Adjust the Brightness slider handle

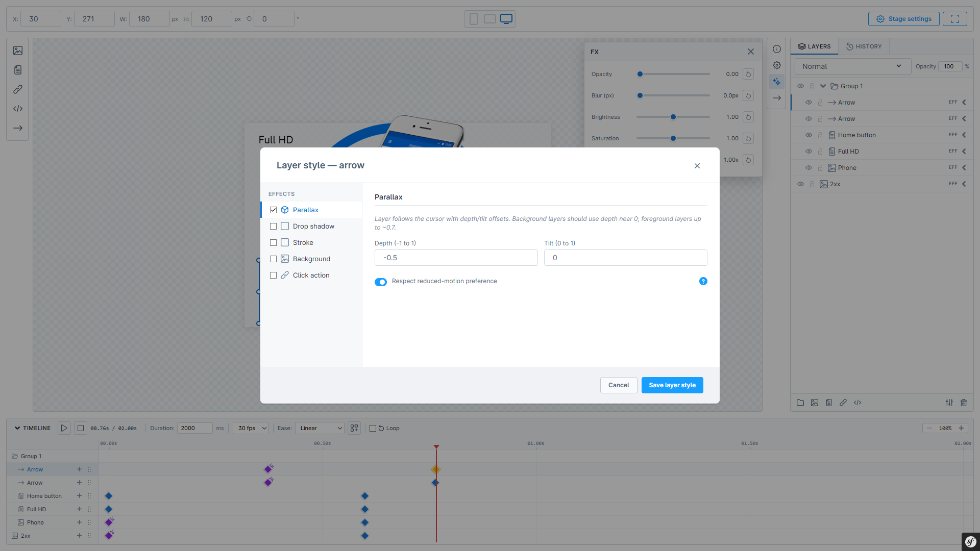pyautogui.click(x=673, y=117)
